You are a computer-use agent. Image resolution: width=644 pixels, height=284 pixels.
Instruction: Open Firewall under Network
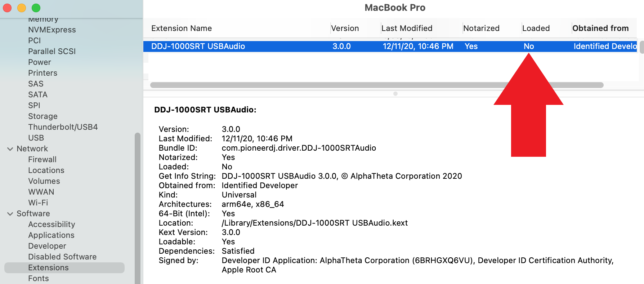[x=42, y=160]
